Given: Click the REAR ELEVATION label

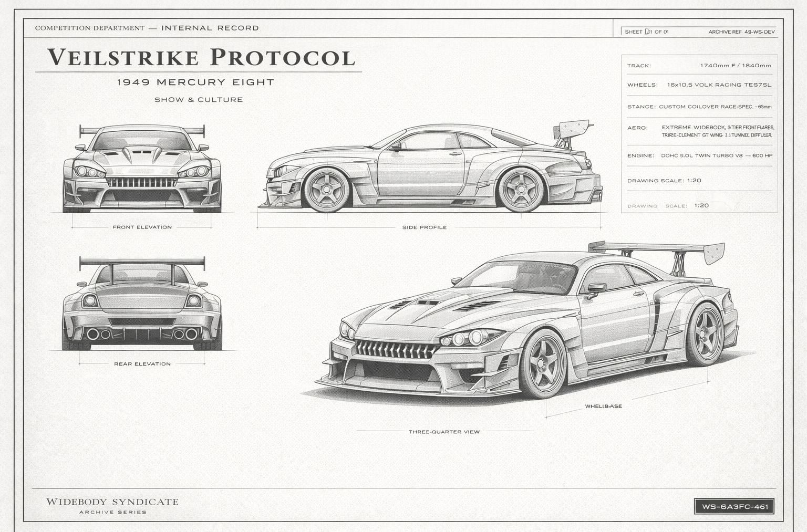Looking at the screenshot, I should coord(142,364).
